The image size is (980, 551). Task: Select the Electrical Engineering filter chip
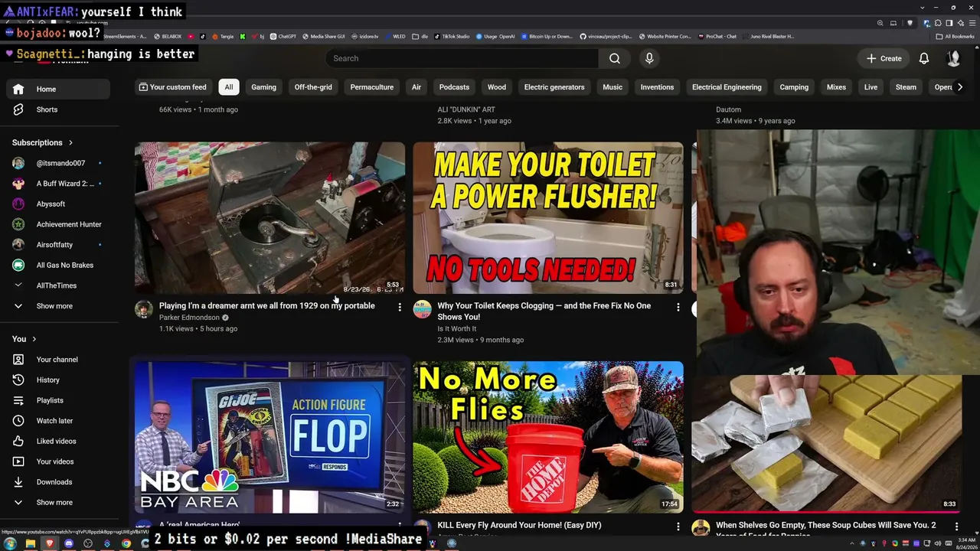pos(727,87)
